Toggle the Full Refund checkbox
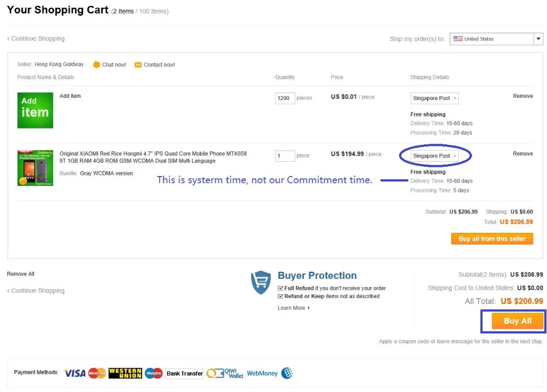 [x=280, y=288]
